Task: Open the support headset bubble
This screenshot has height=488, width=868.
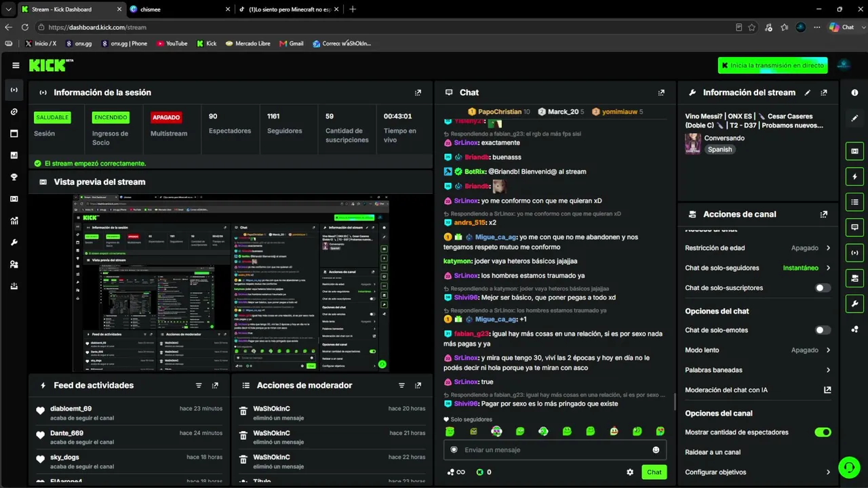Action: [849, 468]
